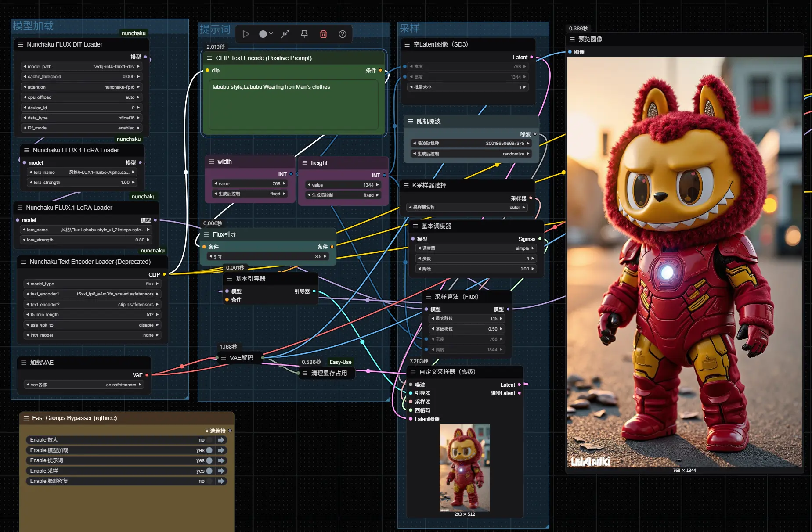812x532 pixels.
Task: Delete node with red trash icon
Action: click(x=323, y=34)
